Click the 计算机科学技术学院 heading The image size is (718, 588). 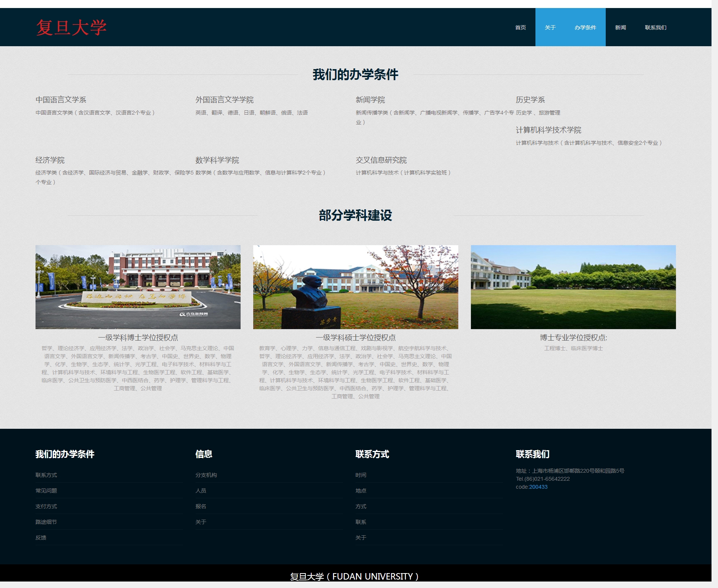(548, 130)
